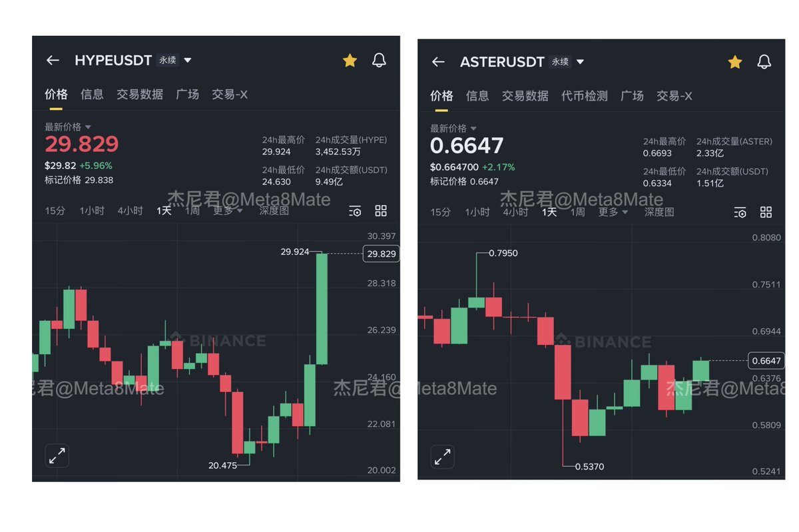Toggle favorite star for ASTERUSDT

click(734, 62)
